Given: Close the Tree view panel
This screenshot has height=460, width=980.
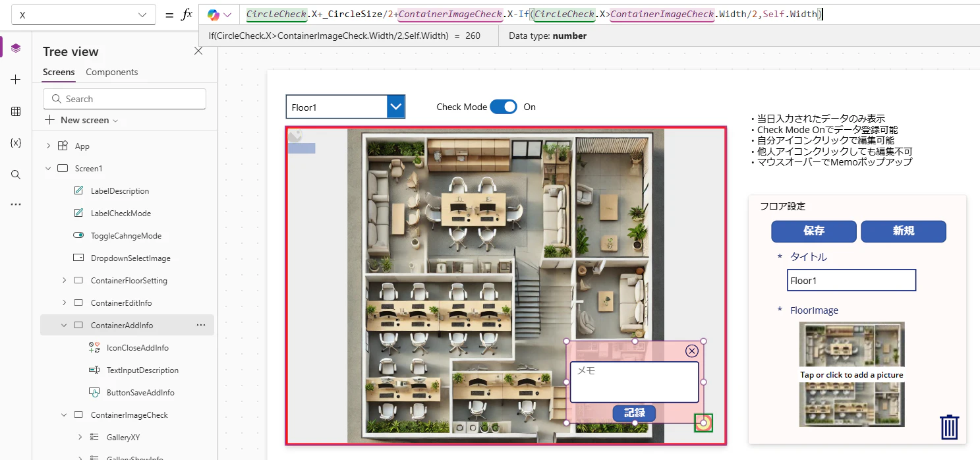Looking at the screenshot, I should click(x=198, y=51).
